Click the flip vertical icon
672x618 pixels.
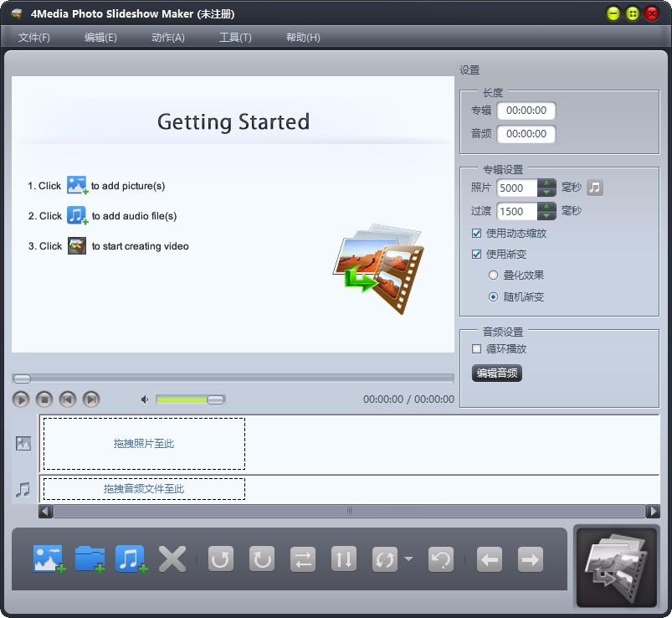[344, 559]
